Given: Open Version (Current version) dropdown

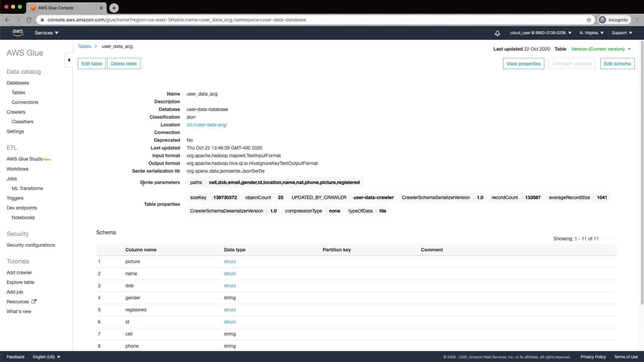Looking at the screenshot, I should (x=601, y=49).
